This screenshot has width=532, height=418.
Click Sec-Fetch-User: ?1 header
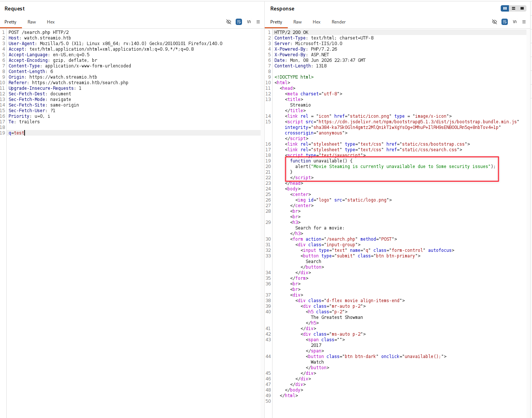coord(32,111)
